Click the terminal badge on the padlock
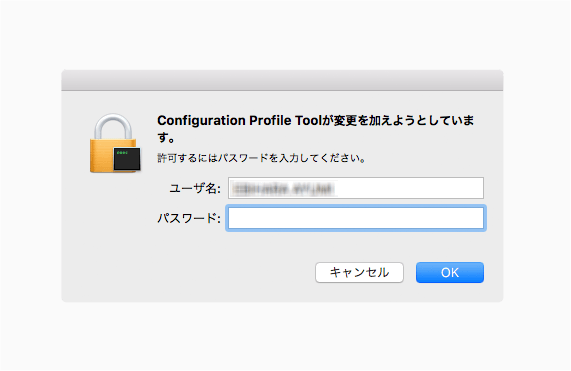 (127, 159)
